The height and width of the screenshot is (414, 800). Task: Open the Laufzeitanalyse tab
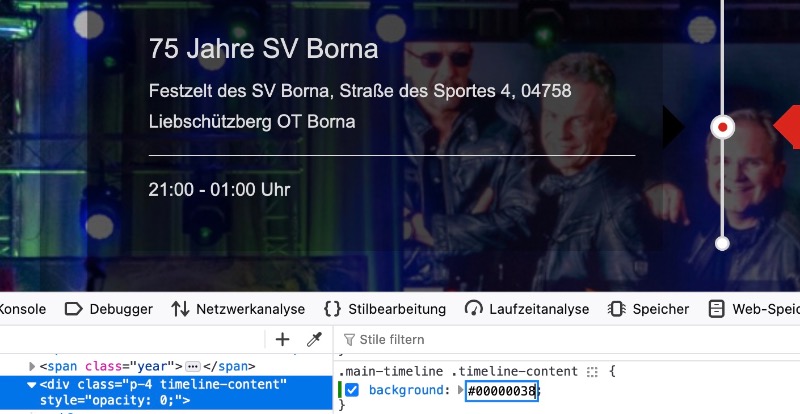coord(527,309)
